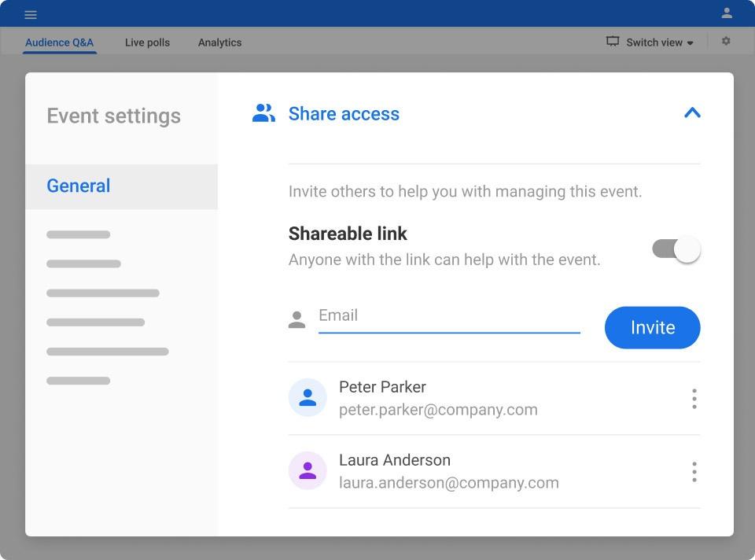Click the presentation screen icon beside Switch view
755x560 pixels.
[x=613, y=42]
